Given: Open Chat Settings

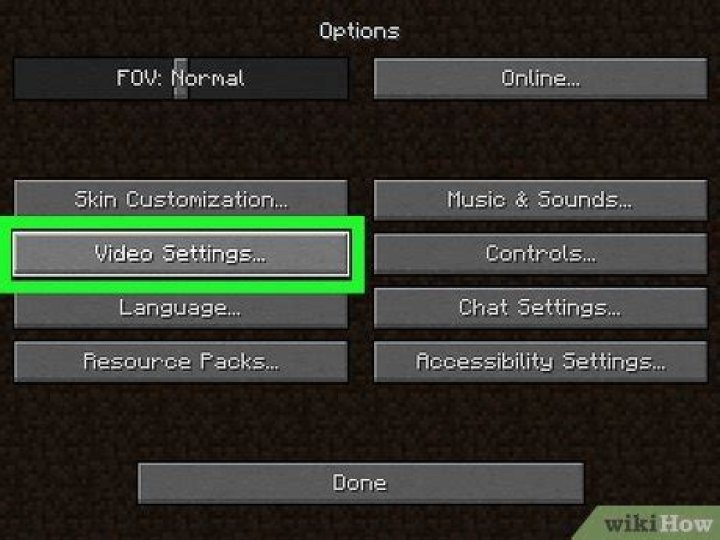Looking at the screenshot, I should coord(540,308).
